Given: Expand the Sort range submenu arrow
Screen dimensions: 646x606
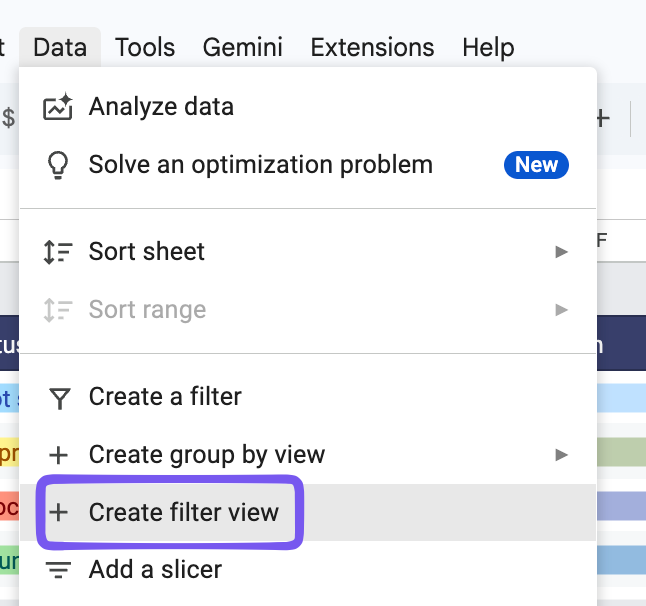Looking at the screenshot, I should pyautogui.click(x=561, y=310).
